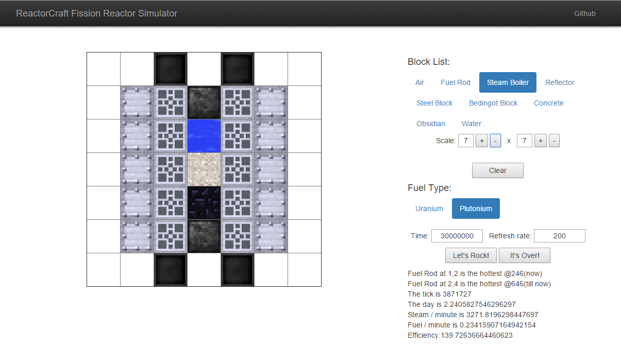Click the gray stone block directly above the water block
Viewport: 621px width, 364px height.
point(204,102)
